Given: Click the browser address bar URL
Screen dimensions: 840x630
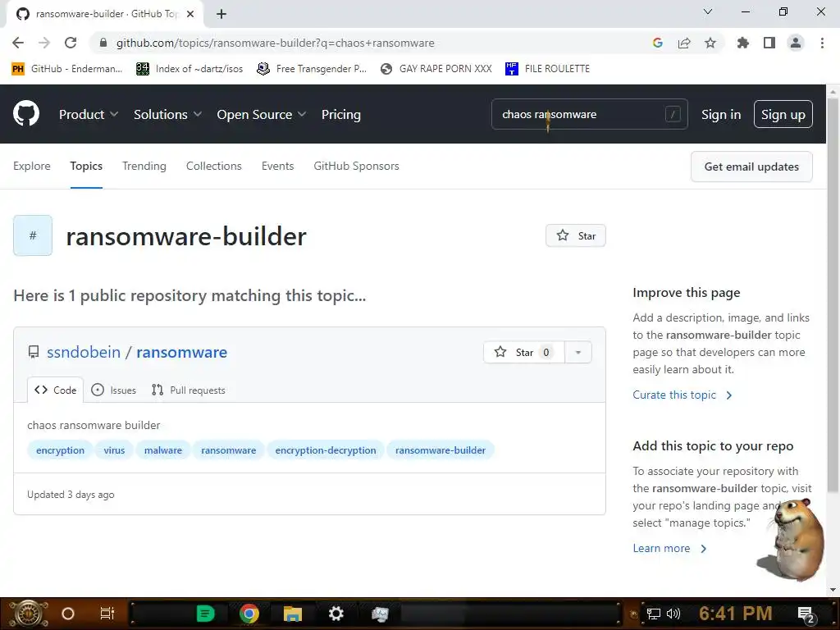Looking at the screenshot, I should (x=276, y=43).
